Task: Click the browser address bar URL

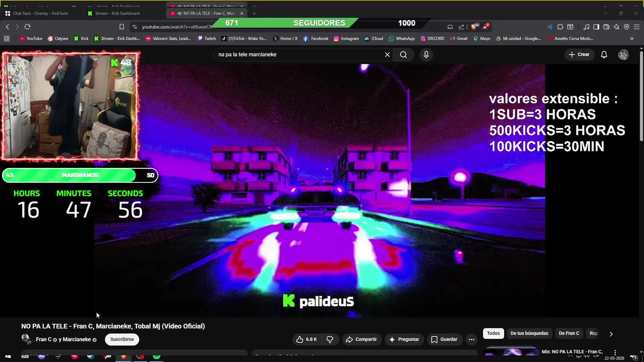Action: coord(176,27)
